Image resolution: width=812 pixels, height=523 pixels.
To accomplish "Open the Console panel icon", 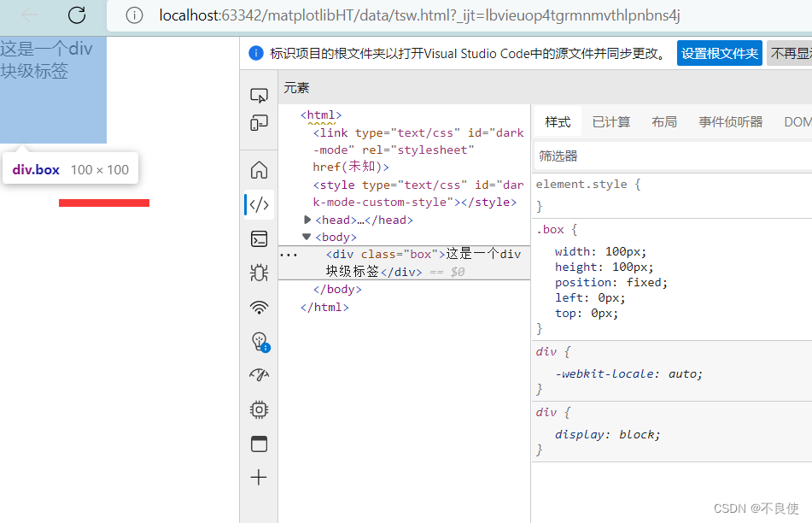I will 259,239.
